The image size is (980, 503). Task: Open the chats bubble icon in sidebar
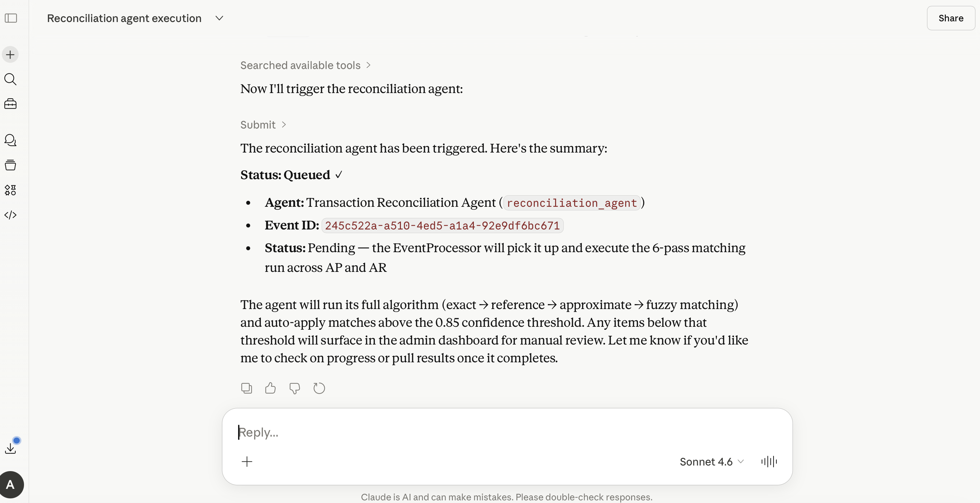coord(10,140)
